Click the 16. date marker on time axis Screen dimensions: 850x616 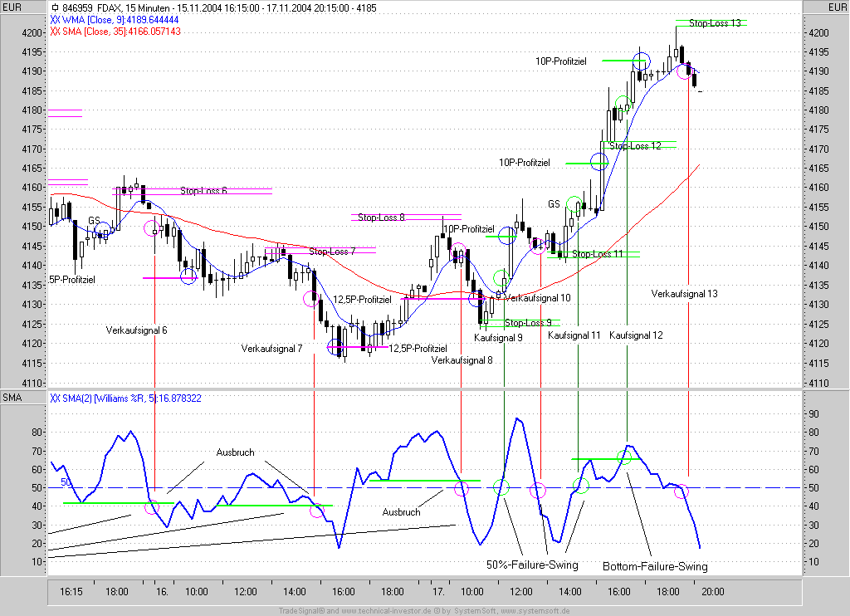162,592
